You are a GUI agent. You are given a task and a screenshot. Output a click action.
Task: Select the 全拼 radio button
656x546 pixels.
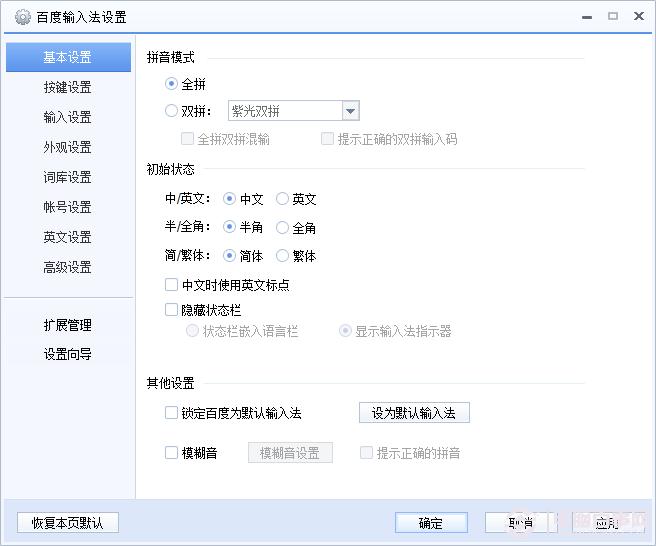(171, 84)
